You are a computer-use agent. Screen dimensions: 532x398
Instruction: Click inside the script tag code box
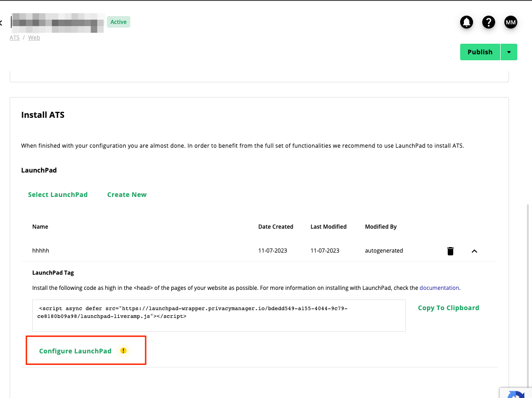click(x=219, y=316)
